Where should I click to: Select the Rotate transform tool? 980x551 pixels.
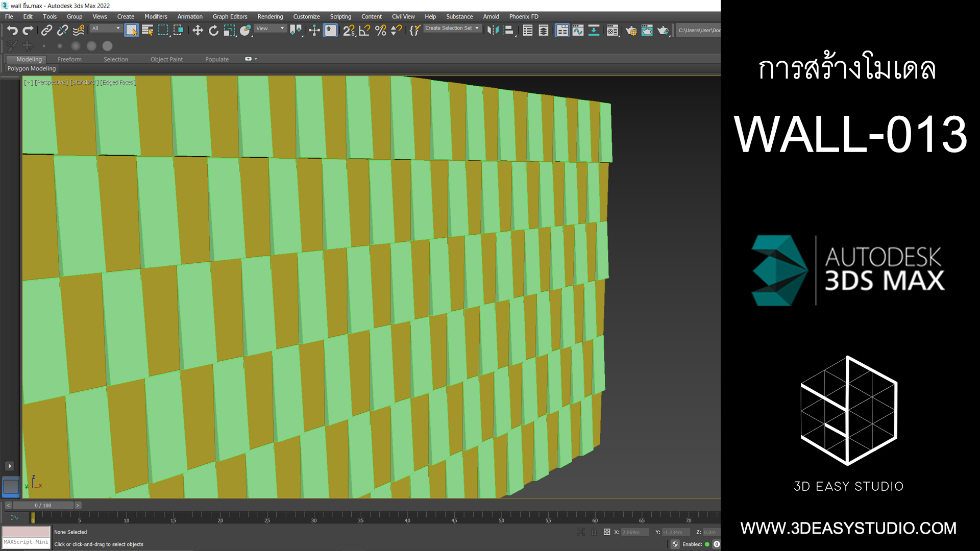point(213,31)
